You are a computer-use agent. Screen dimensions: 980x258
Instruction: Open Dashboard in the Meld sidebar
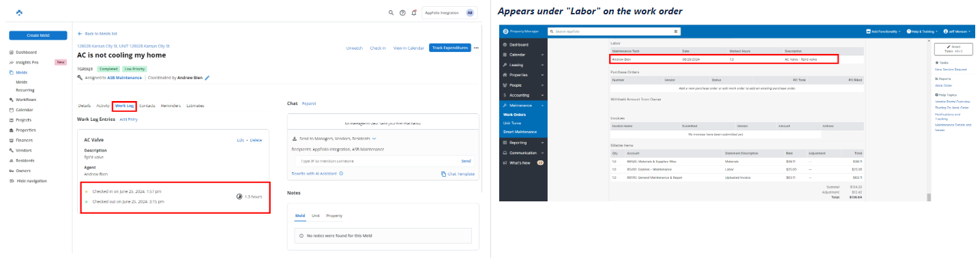point(27,52)
